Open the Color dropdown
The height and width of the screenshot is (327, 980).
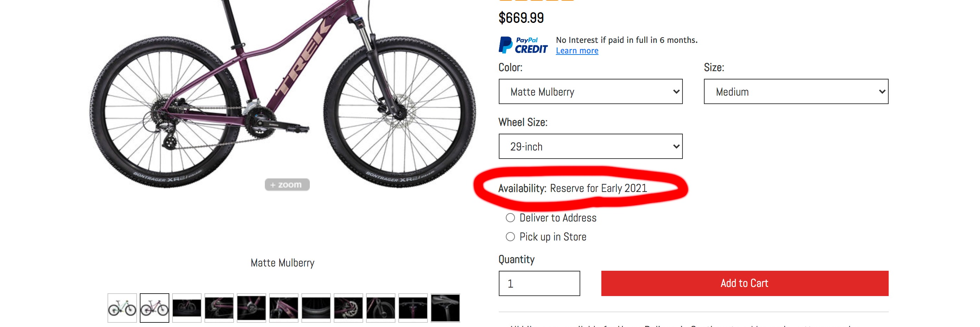[x=590, y=91]
